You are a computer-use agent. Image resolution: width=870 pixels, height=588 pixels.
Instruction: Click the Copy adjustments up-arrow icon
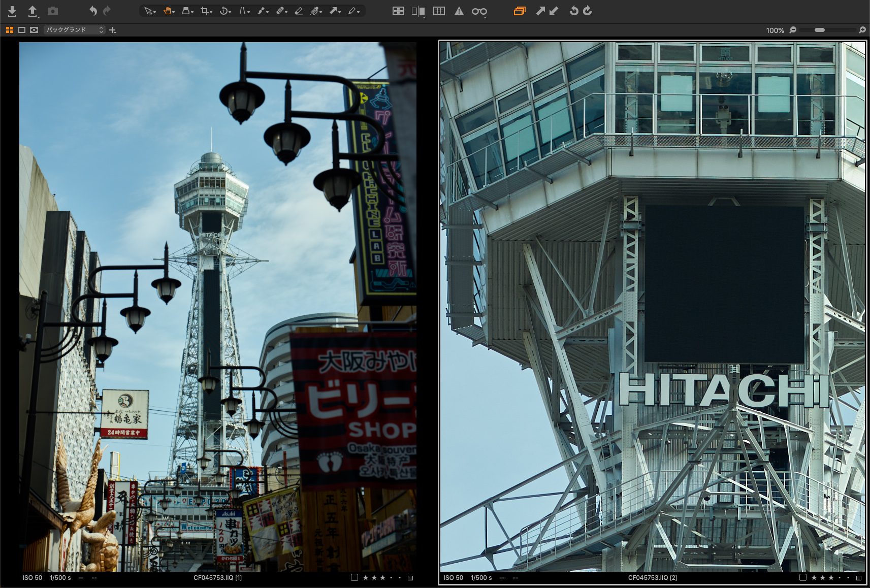(540, 11)
